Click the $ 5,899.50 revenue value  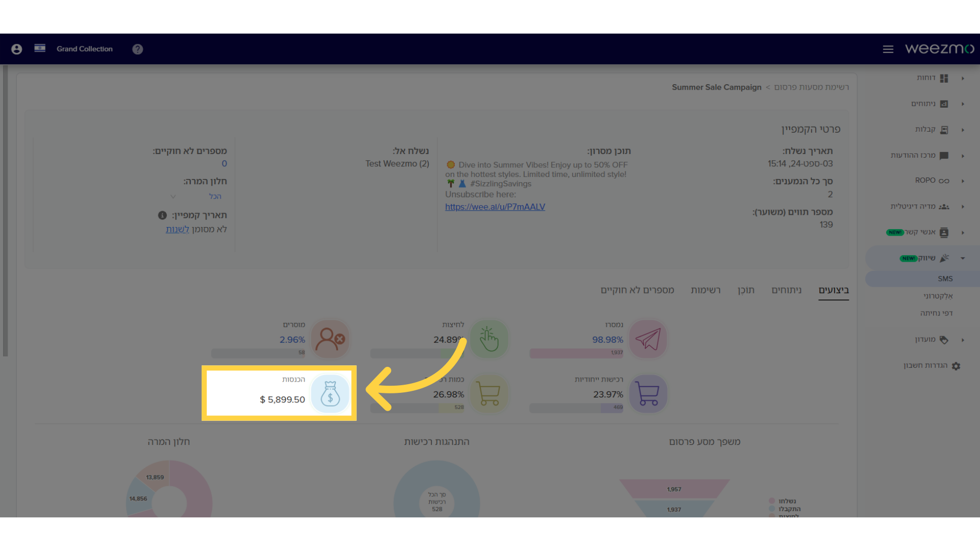coord(282,399)
